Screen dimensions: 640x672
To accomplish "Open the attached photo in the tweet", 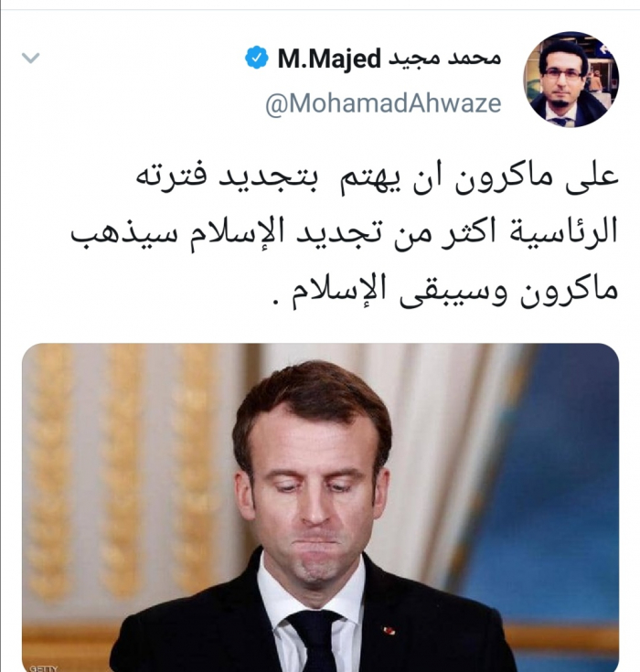I will tap(320, 507).
